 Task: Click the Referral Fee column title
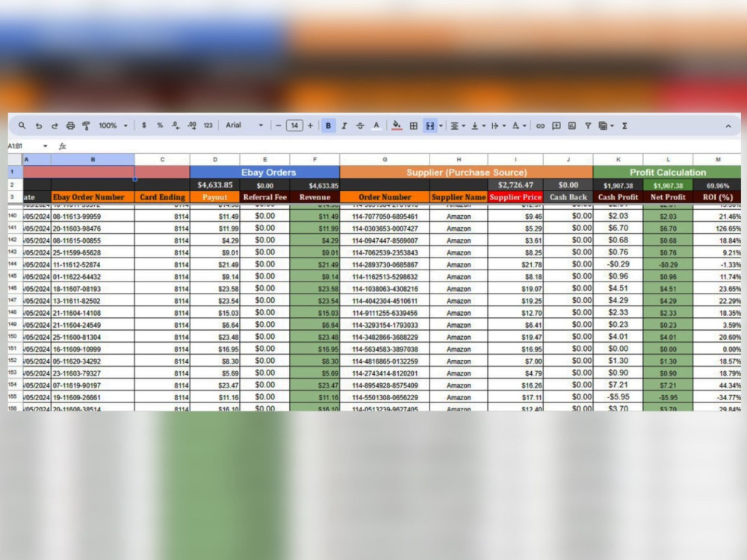(265, 197)
